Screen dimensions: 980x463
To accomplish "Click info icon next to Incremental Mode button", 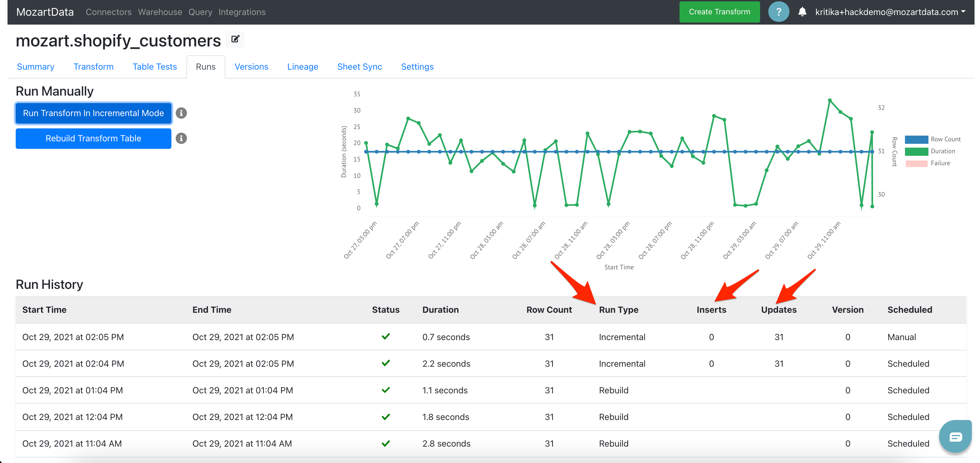I will (181, 113).
